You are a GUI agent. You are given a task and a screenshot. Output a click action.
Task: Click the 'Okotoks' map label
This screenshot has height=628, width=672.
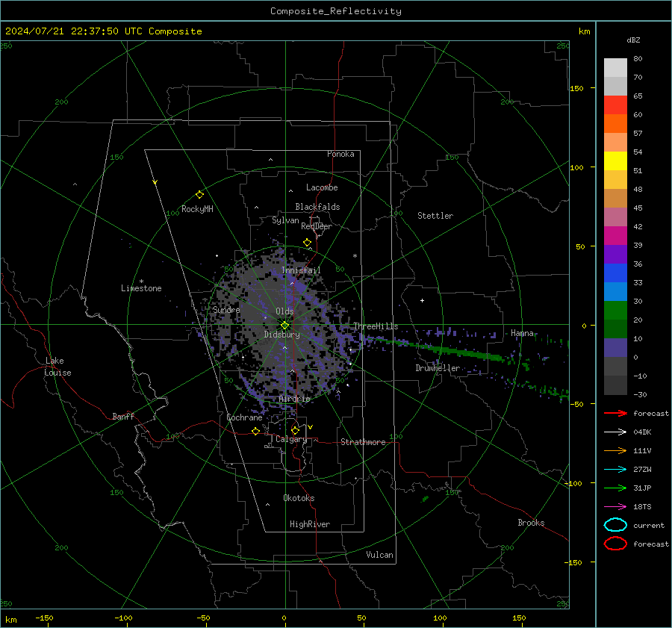pyautogui.click(x=299, y=498)
